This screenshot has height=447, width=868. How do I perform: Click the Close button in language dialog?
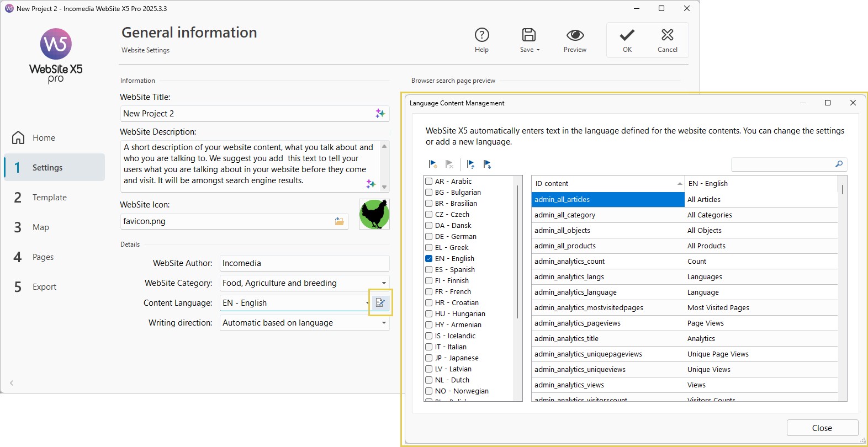pos(822,428)
